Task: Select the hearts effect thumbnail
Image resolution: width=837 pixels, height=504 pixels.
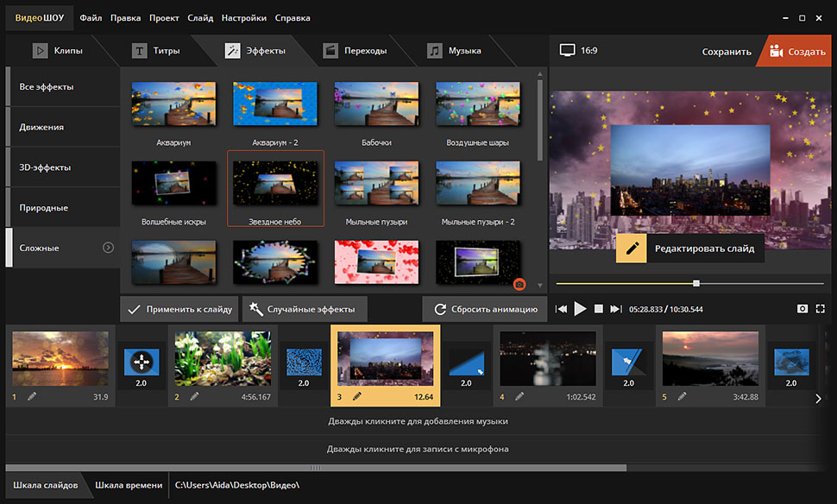Action: (x=376, y=262)
